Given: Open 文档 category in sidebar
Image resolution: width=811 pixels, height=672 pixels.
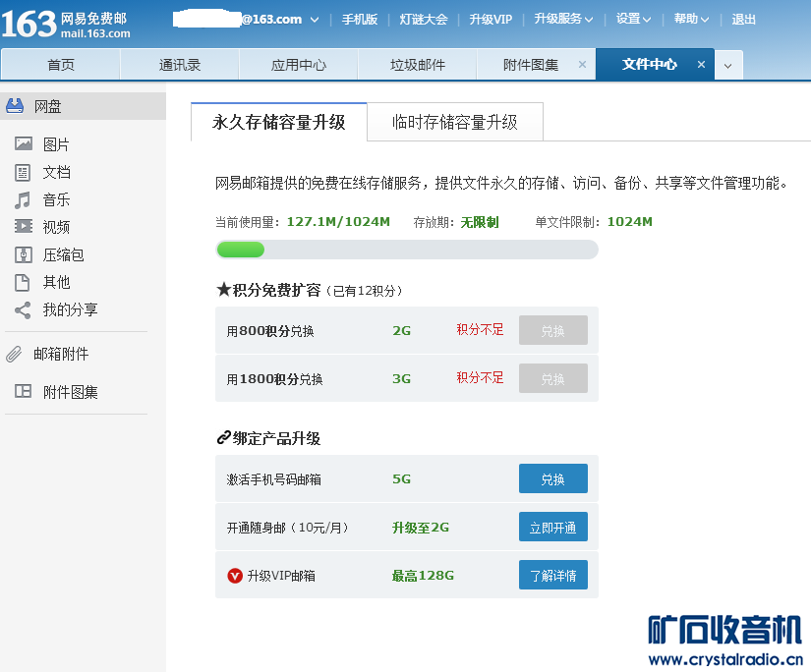Looking at the screenshot, I should (56, 172).
